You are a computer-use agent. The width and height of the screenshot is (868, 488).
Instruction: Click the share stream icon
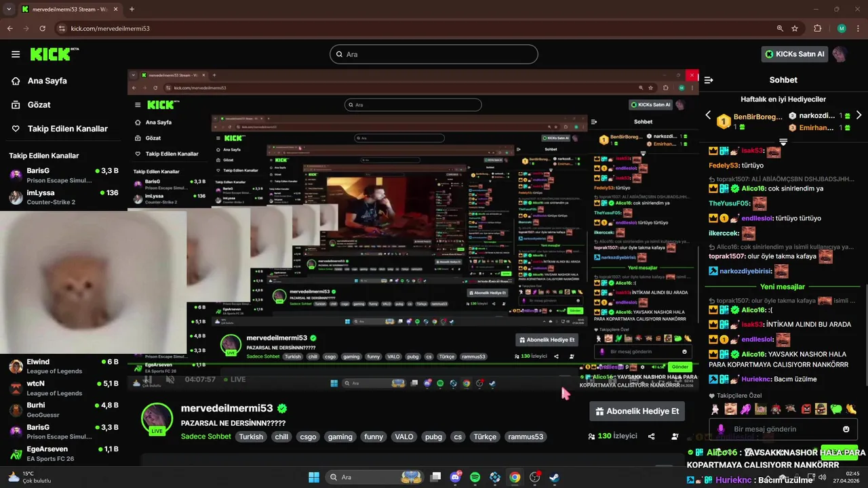click(651, 436)
